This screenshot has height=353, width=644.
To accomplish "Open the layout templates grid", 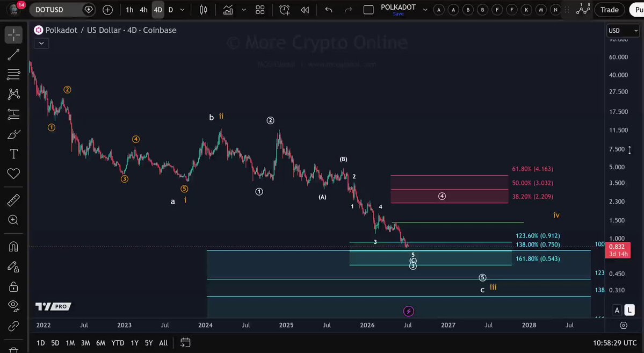I will click(x=260, y=10).
